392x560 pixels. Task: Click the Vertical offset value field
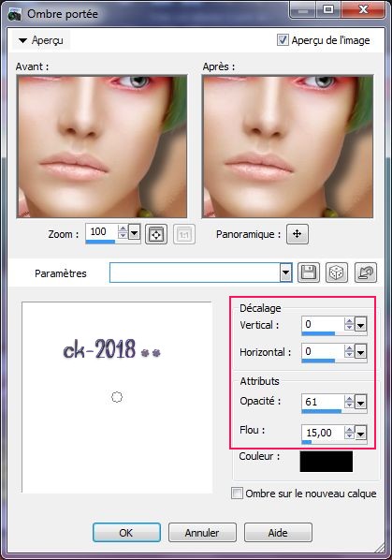click(x=323, y=324)
